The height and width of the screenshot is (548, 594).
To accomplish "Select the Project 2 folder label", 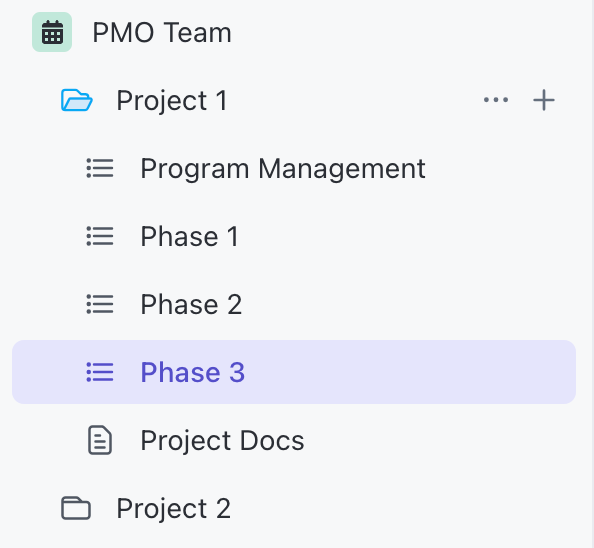I will (174, 509).
